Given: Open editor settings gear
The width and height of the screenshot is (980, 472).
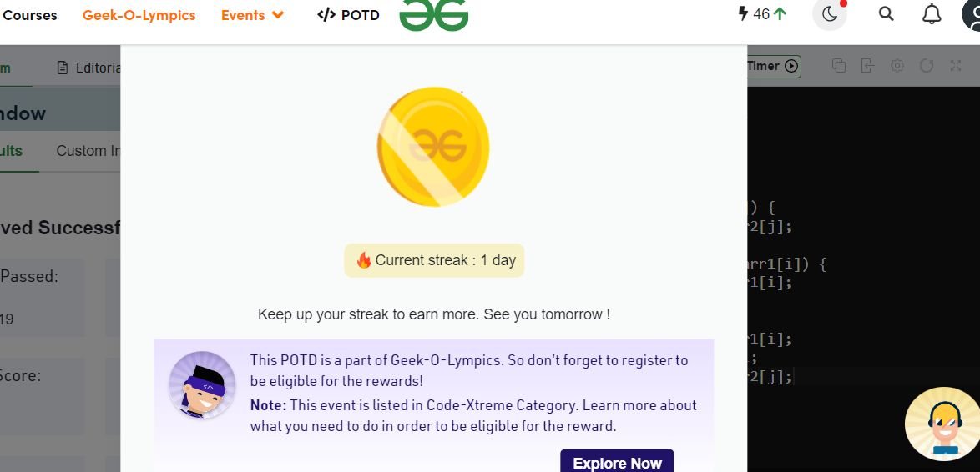Looking at the screenshot, I should point(897,66).
